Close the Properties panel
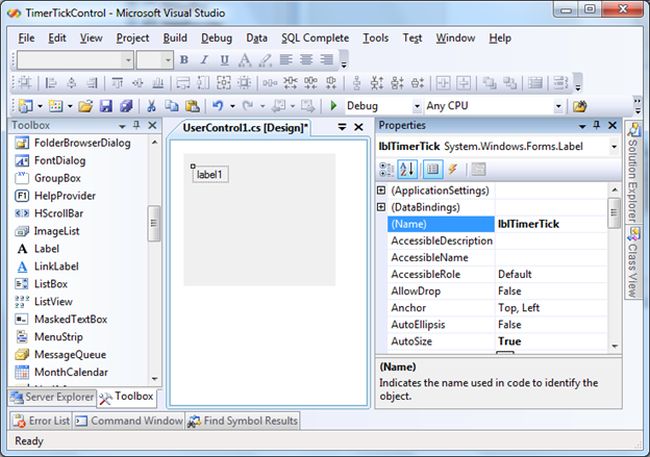The height and width of the screenshot is (457, 650). (612, 125)
